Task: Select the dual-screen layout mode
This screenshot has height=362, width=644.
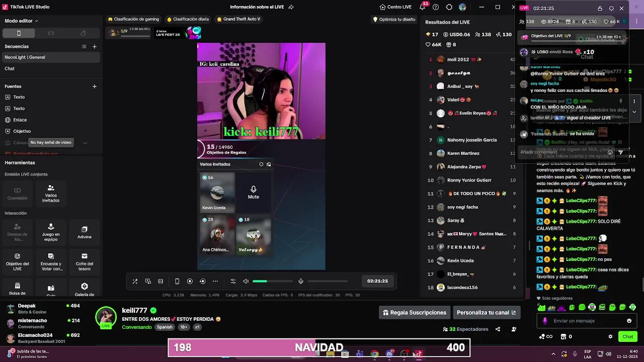Action: coord(84,33)
